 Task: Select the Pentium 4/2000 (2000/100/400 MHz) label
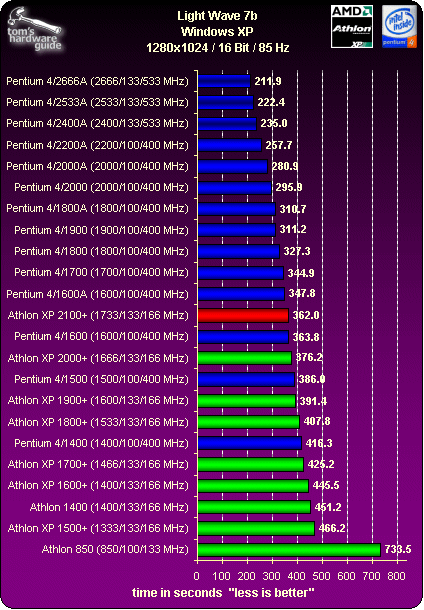tap(101, 187)
